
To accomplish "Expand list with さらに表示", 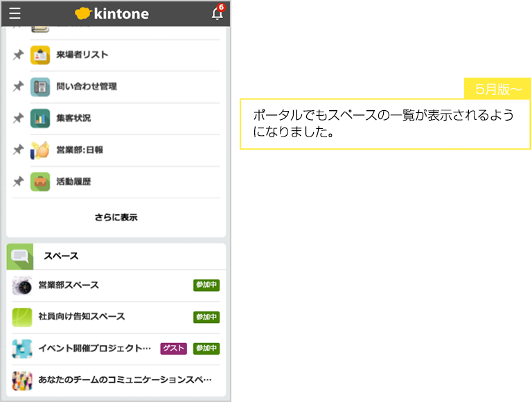I will pyautogui.click(x=116, y=218).
